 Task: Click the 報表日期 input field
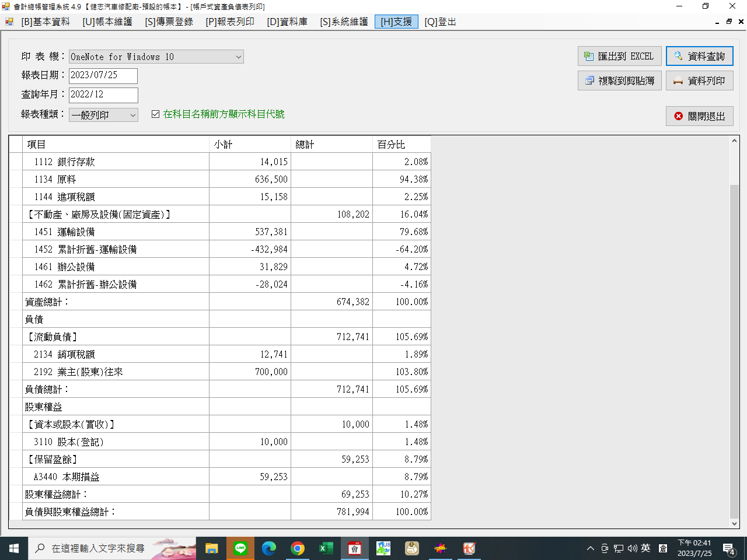103,75
